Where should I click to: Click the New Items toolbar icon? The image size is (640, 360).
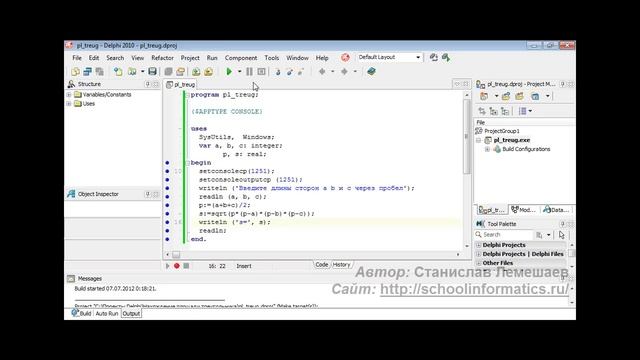(x=76, y=71)
